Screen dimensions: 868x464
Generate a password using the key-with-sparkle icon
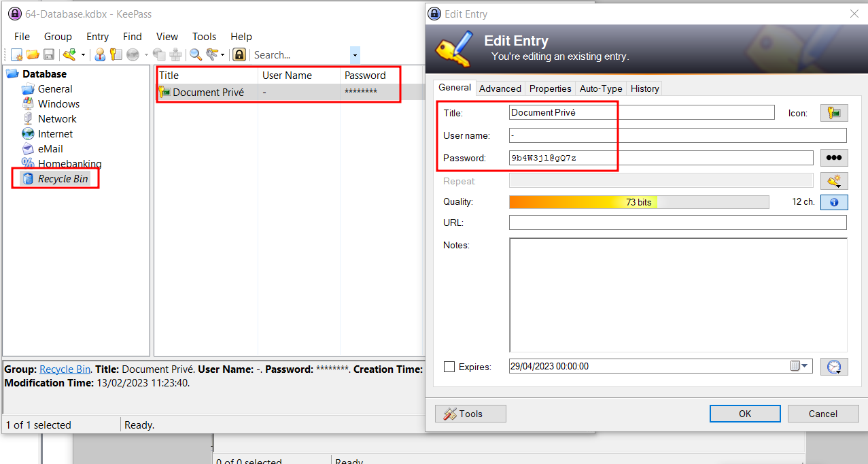[x=834, y=180]
